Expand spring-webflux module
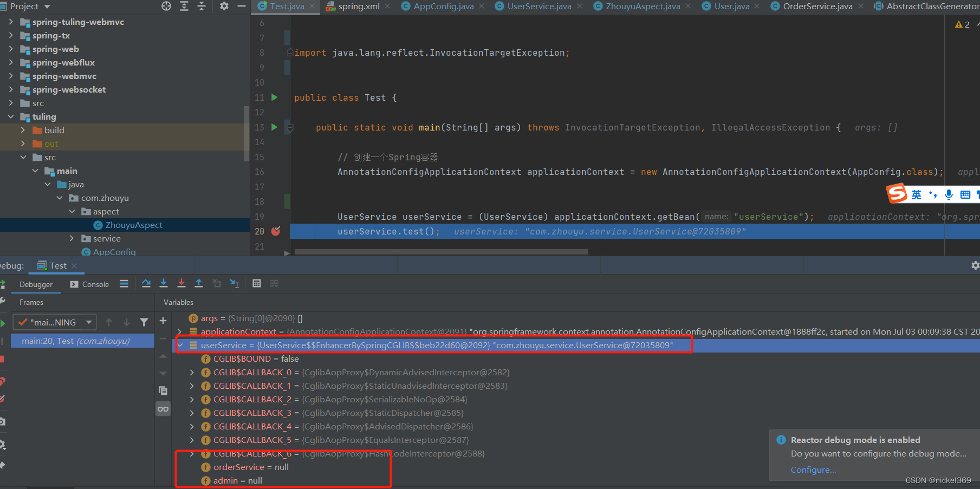Image resolution: width=980 pixels, height=489 pixels. (11, 62)
